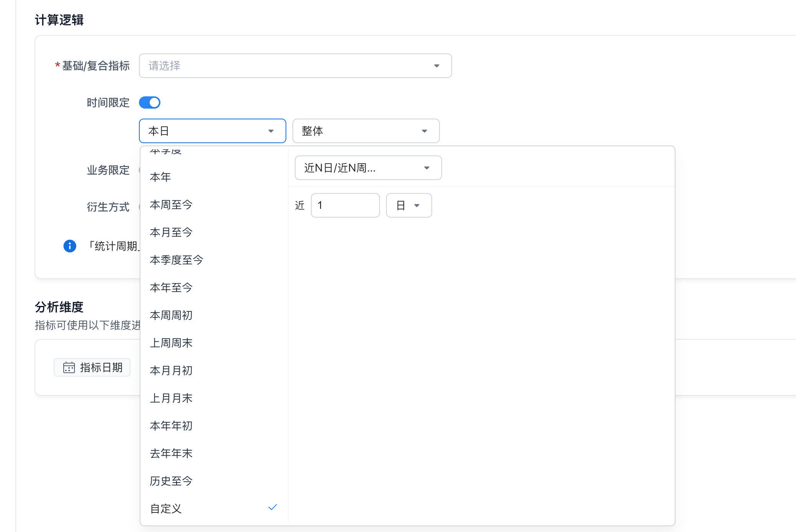Open the 近N日/近N周 type dropdown
The height and width of the screenshot is (532, 796).
coord(368,168)
